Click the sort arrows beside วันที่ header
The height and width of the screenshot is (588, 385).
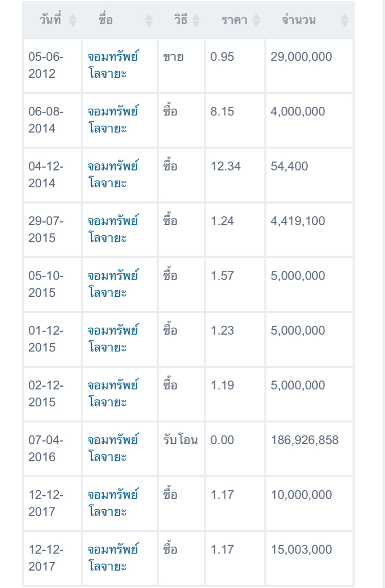click(73, 20)
